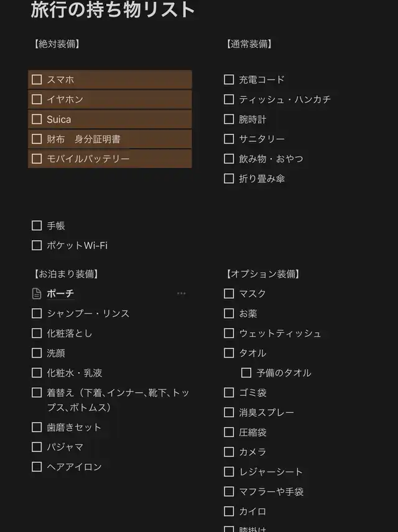Check the ヘアアイロン checkbox
Screen dimensions: 398x532
click(37, 467)
